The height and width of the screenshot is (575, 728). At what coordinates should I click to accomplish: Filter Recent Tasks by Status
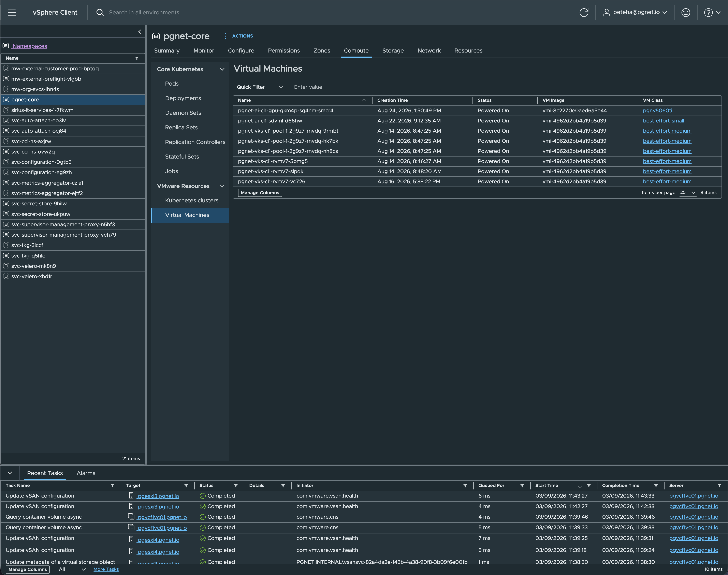click(x=236, y=485)
